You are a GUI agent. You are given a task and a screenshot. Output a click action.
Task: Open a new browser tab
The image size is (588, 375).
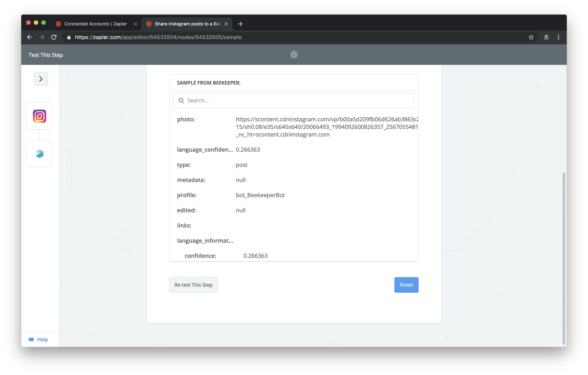click(x=240, y=24)
